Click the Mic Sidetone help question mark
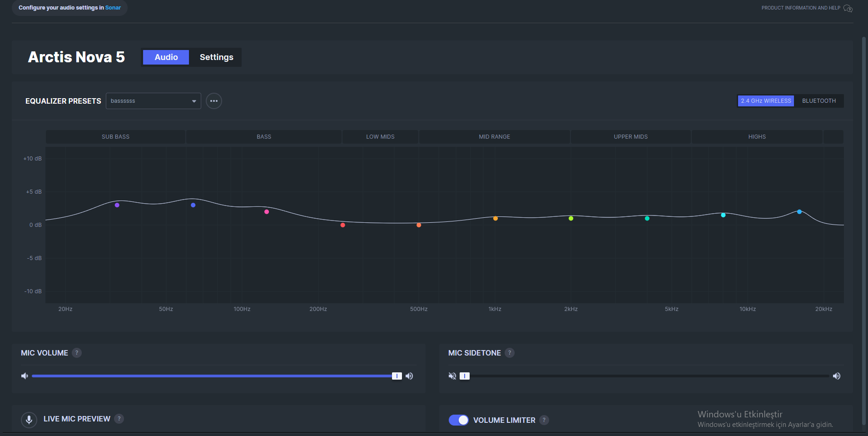 (510, 353)
